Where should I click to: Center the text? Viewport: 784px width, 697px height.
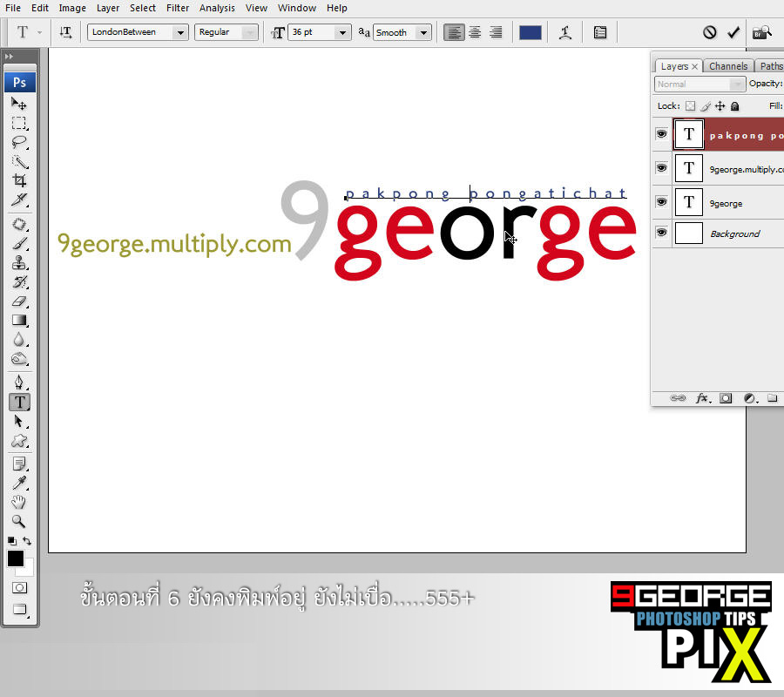point(475,32)
